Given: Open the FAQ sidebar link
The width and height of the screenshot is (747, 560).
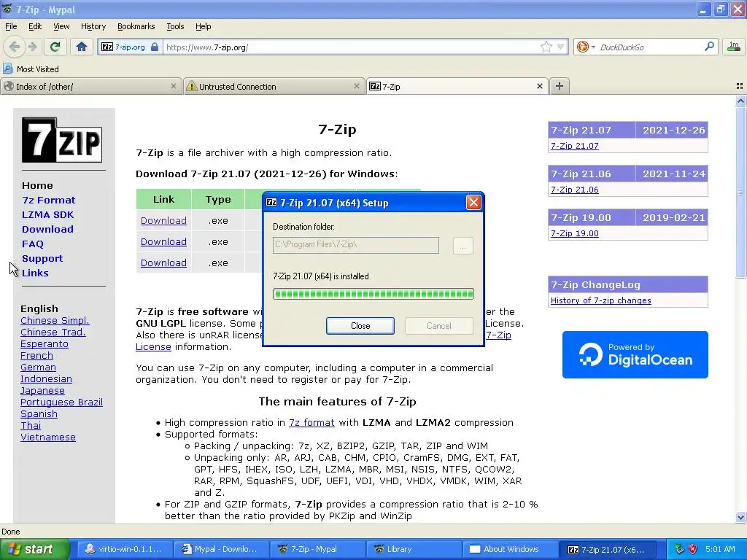Looking at the screenshot, I should (x=32, y=244).
